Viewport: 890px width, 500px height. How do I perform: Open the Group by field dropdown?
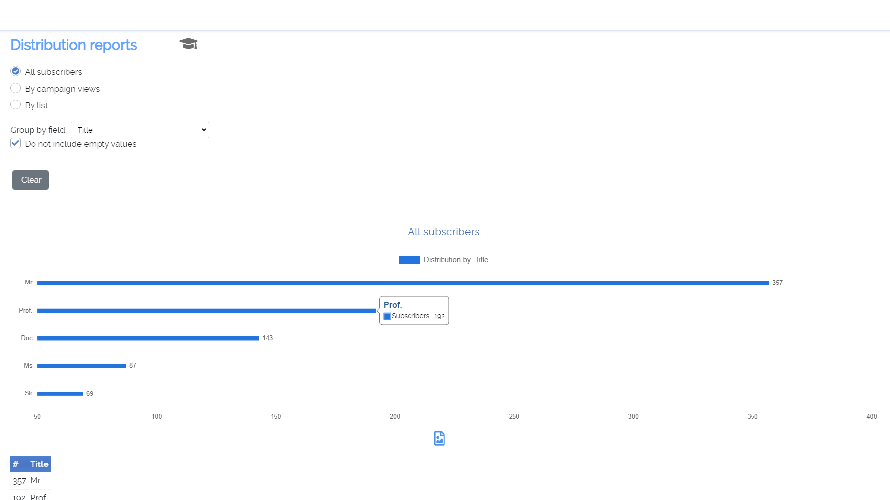pos(140,130)
